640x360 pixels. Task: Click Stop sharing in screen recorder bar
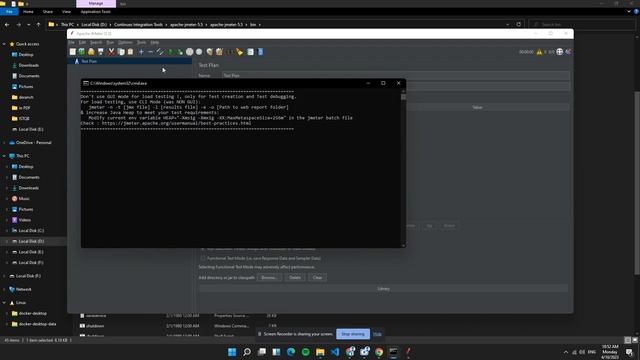353,334
